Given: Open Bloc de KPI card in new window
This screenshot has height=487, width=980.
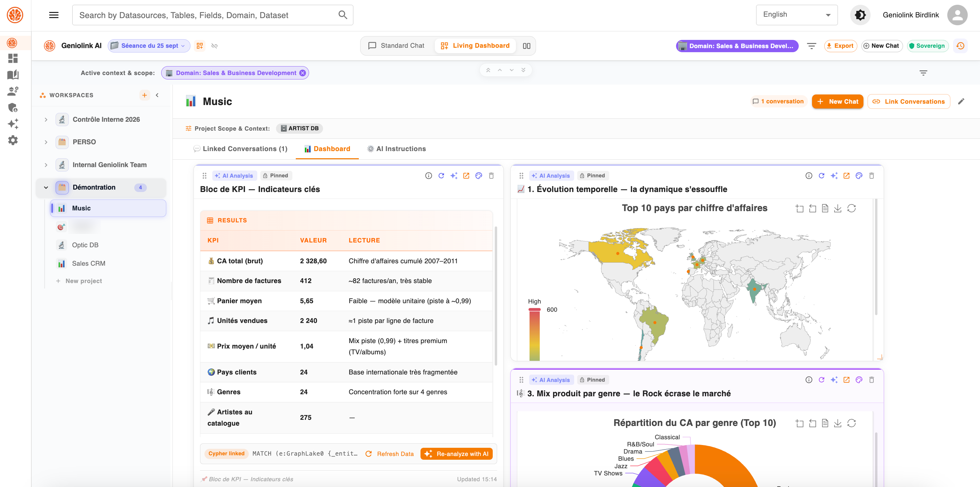Looking at the screenshot, I should point(466,176).
